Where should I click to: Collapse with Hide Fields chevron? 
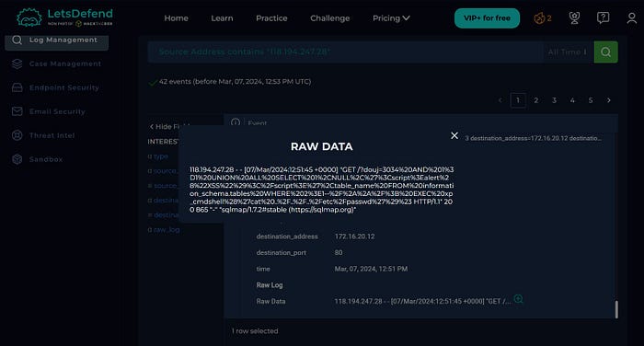click(152, 127)
